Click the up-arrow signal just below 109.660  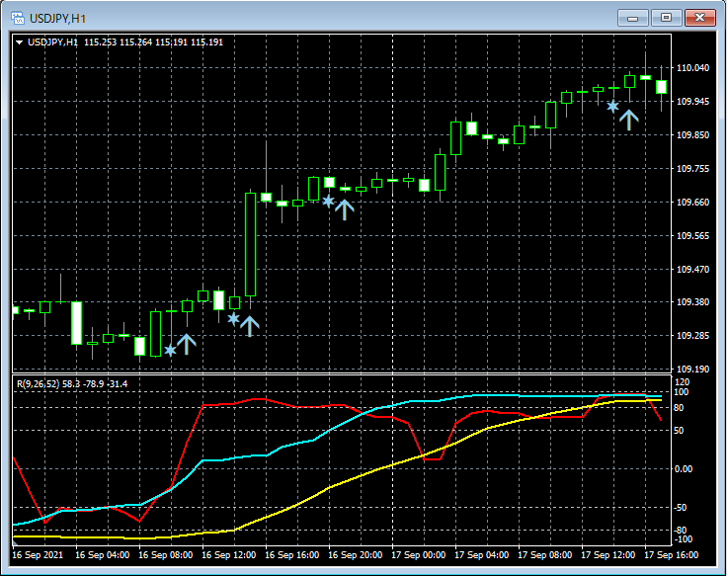tap(344, 210)
